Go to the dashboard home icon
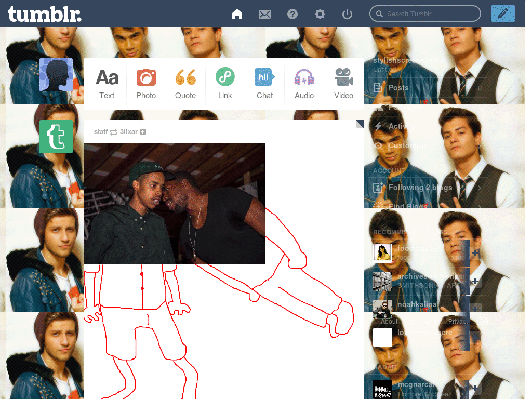The image size is (532, 399). pyautogui.click(x=237, y=14)
